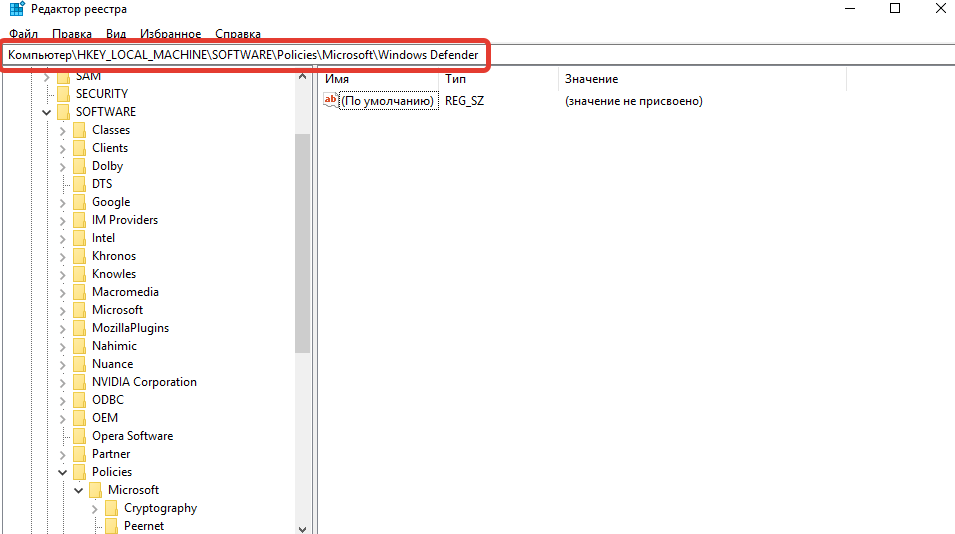The height and width of the screenshot is (534, 955).
Task: Select the Peernet folder icon
Action: click(x=112, y=526)
